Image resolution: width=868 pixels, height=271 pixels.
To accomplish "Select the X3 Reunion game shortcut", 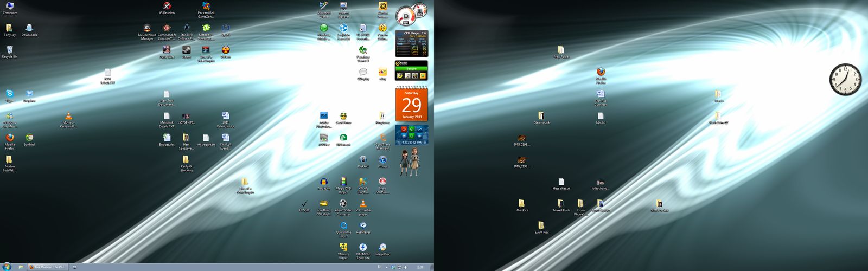I will click(x=167, y=8).
